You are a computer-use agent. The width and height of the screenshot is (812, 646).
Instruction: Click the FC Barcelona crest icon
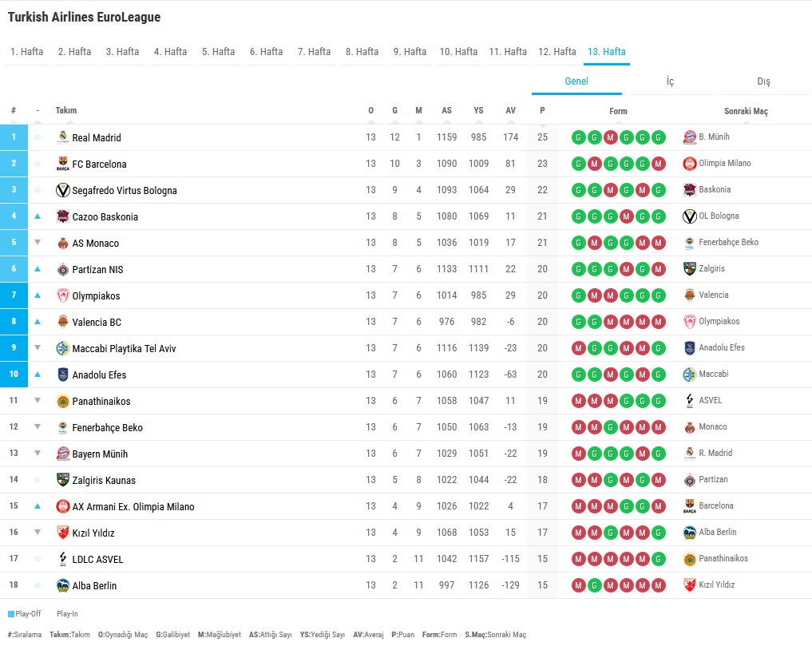pyautogui.click(x=62, y=164)
